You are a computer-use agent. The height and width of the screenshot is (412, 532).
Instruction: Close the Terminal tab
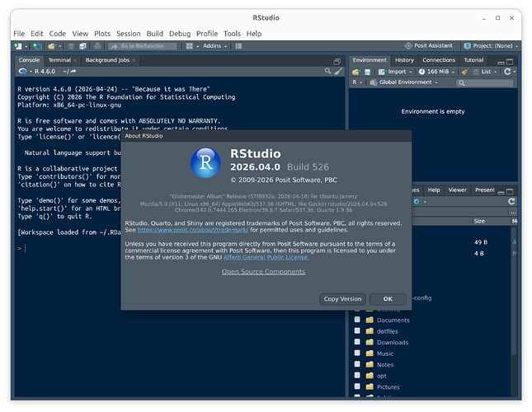pyautogui.click(x=75, y=60)
